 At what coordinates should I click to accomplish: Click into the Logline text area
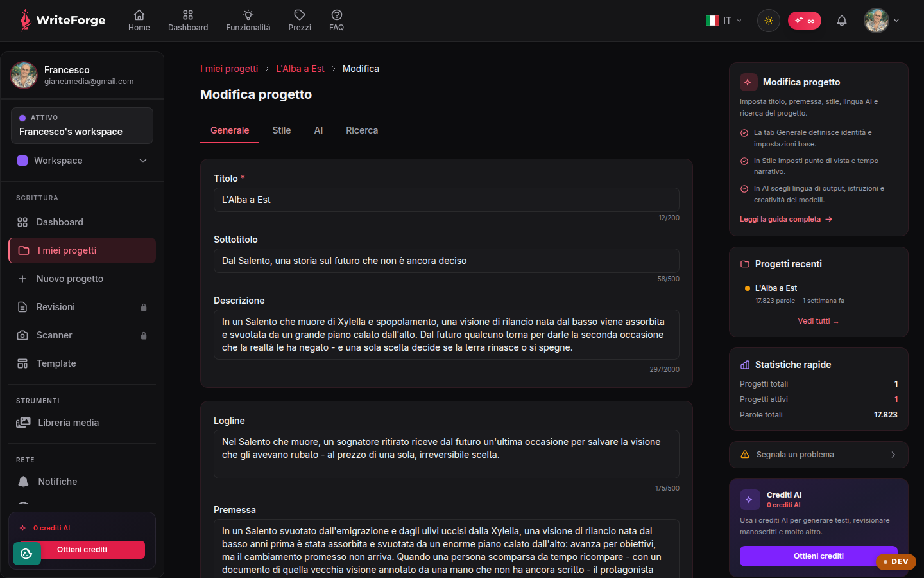pos(447,454)
